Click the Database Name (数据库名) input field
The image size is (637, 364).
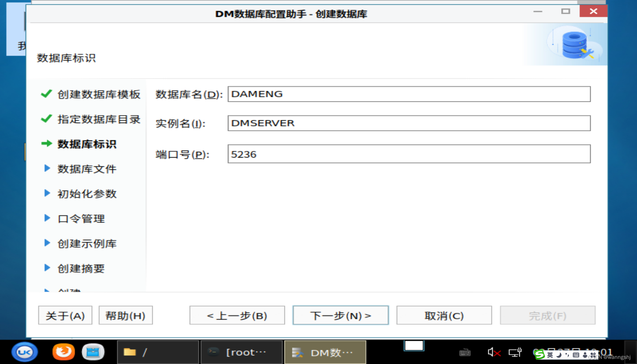(409, 94)
